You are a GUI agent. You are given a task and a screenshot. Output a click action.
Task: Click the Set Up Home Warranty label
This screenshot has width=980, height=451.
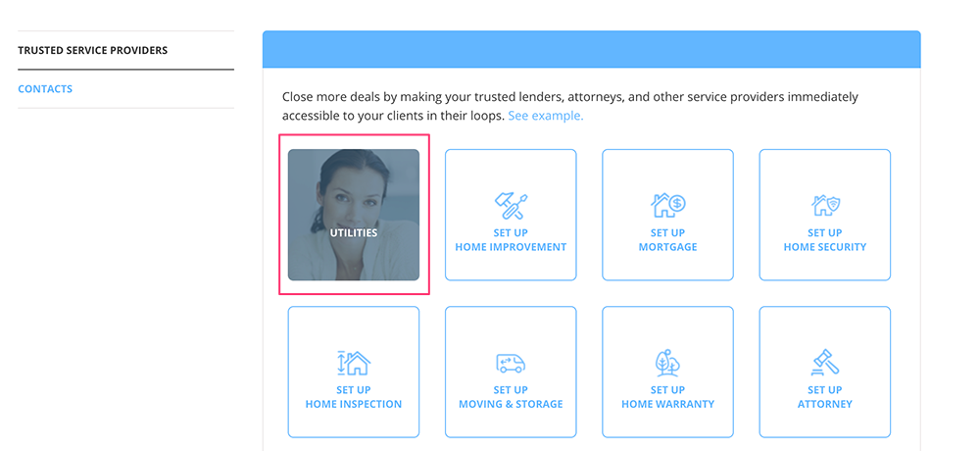click(667, 396)
